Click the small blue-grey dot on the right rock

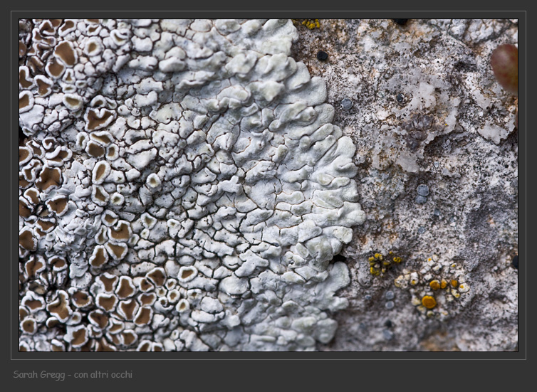pos(422,191)
